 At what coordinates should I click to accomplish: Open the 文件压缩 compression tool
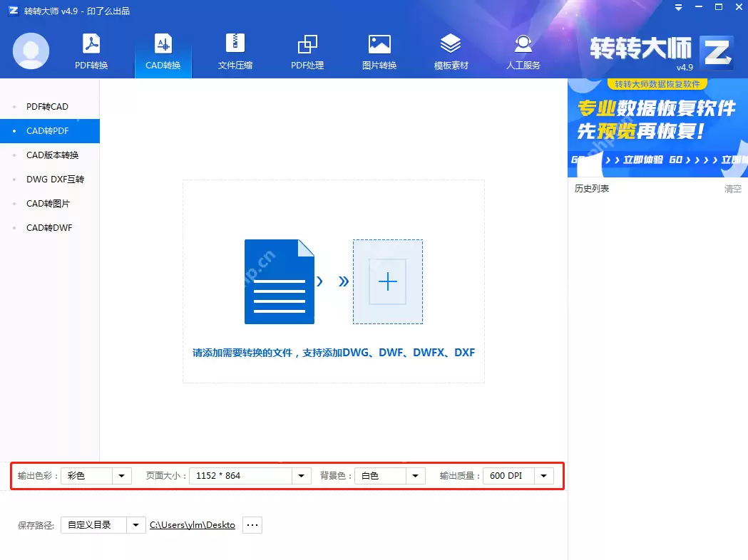[235, 51]
